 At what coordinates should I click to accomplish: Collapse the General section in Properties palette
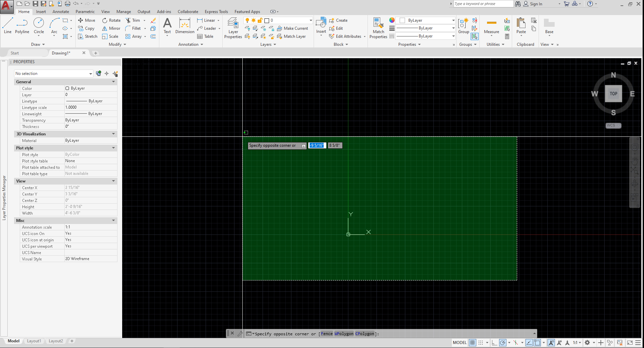tap(113, 82)
